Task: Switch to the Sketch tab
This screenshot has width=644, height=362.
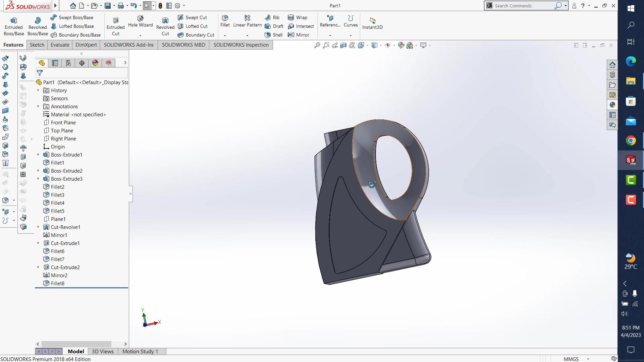Action: (x=37, y=45)
